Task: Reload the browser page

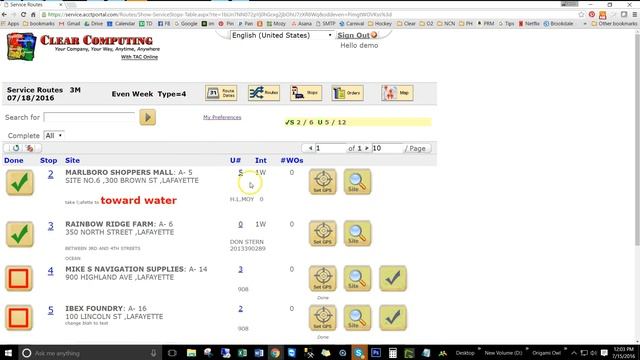Action: tap(23, 15)
